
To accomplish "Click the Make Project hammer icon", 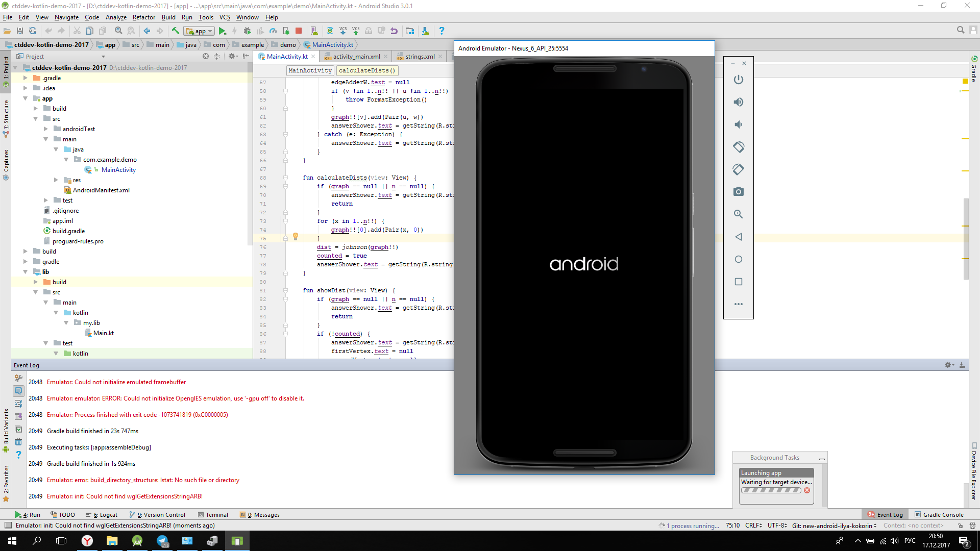I will pos(176,31).
